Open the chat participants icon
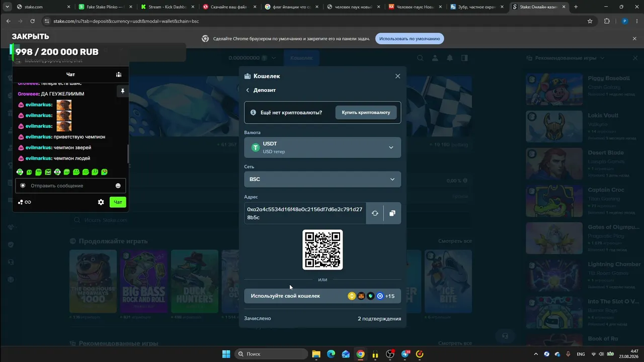 pos(119,74)
